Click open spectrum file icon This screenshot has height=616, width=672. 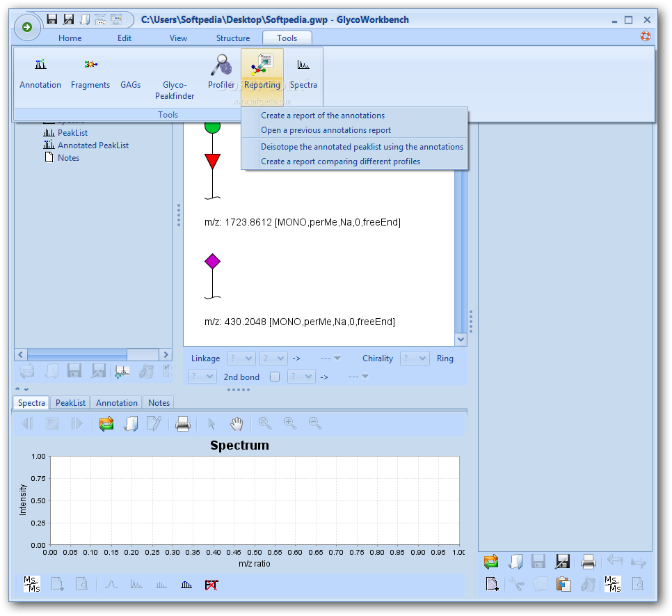(x=131, y=423)
